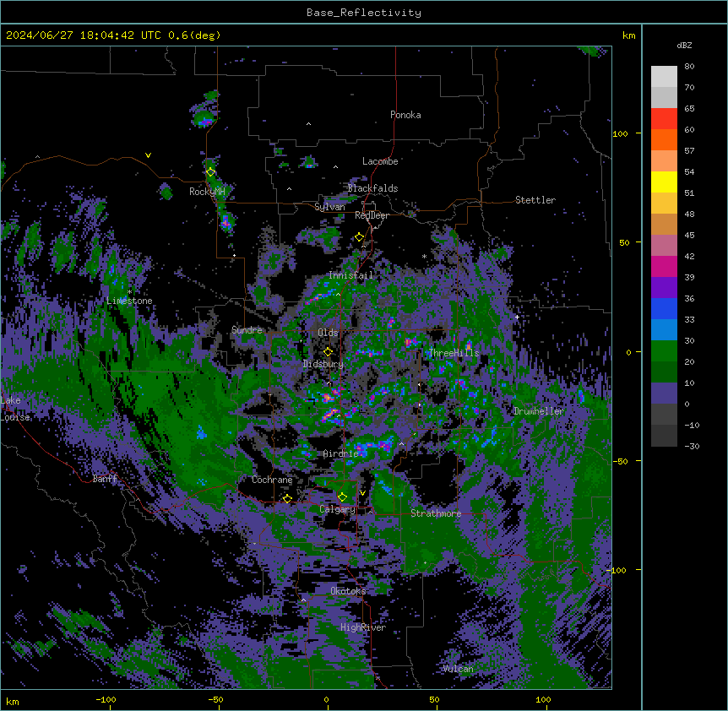Select the Stettler label
The image size is (728, 711).
[x=535, y=200]
